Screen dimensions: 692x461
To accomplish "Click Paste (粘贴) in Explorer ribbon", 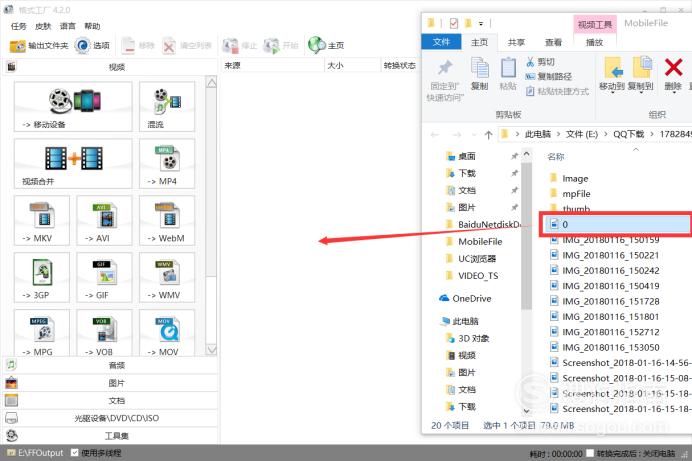I will tap(508, 74).
